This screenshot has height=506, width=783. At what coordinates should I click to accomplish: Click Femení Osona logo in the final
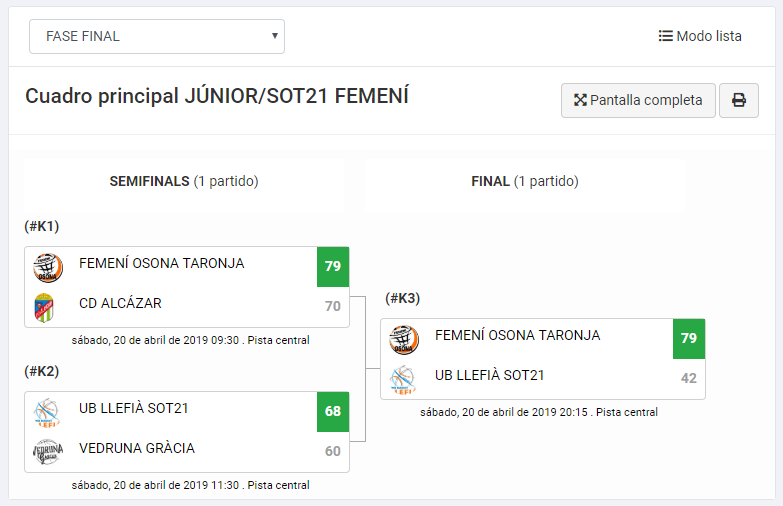pyautogui.click(x=404, y=340)
